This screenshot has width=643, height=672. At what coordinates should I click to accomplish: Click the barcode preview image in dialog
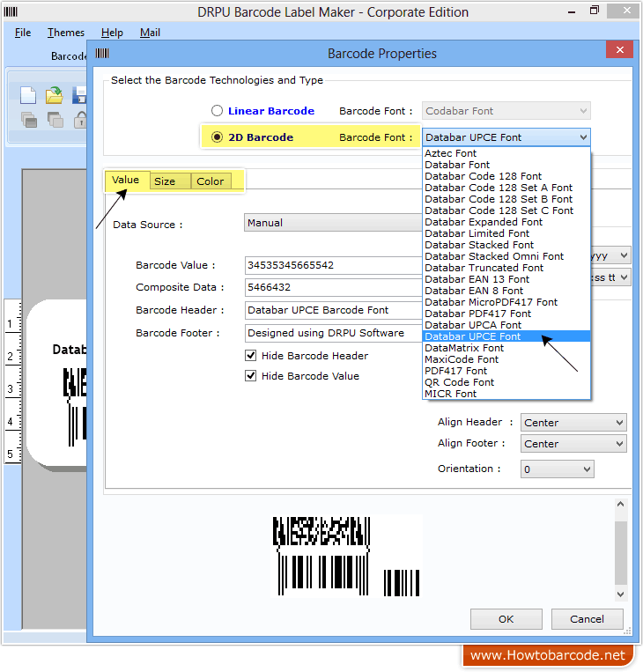[346, 557]
